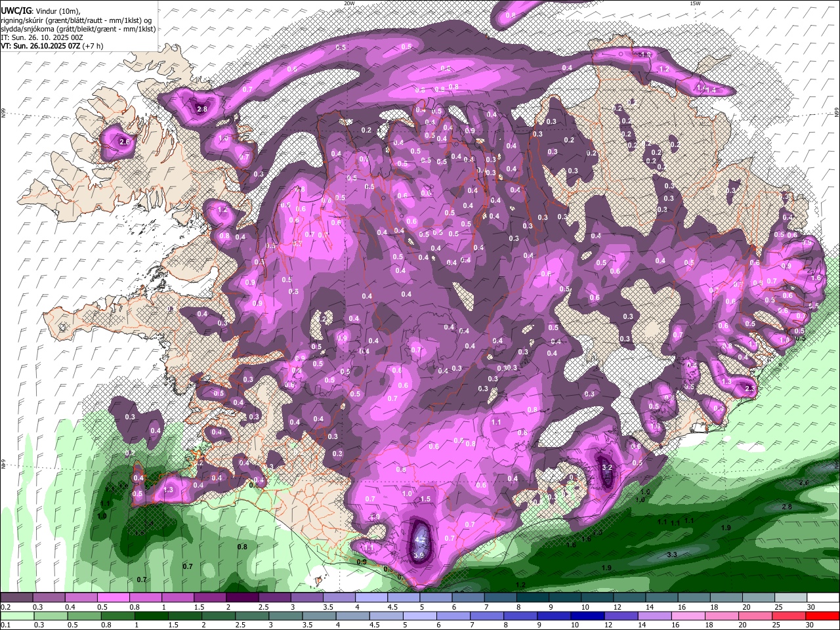The height and width of the screenshot is (630, 840).
Task: Click the 3.9 value below the 4.2 peak
Action: (420, 555)
